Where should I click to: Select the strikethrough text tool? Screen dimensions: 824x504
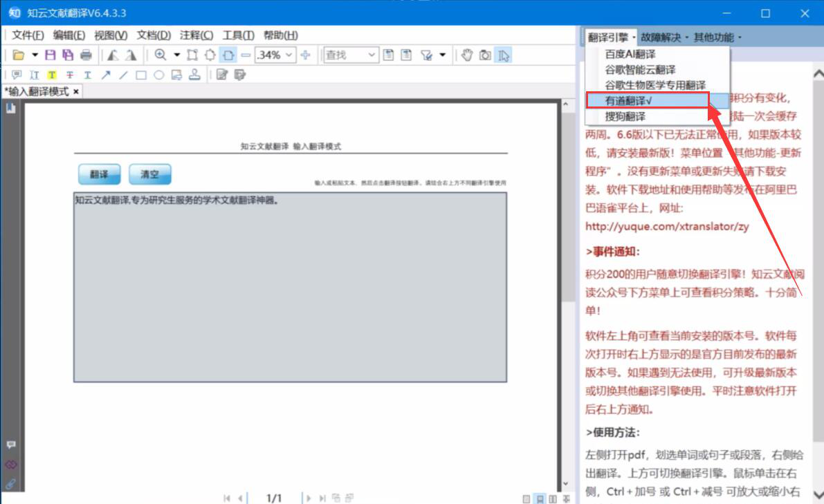click(x=69, y=75)
